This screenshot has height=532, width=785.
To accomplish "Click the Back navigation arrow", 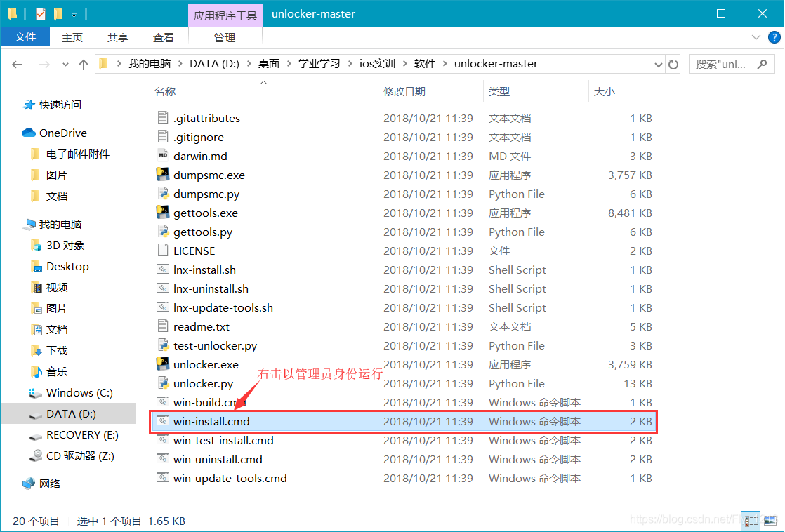I will point(17,65).
